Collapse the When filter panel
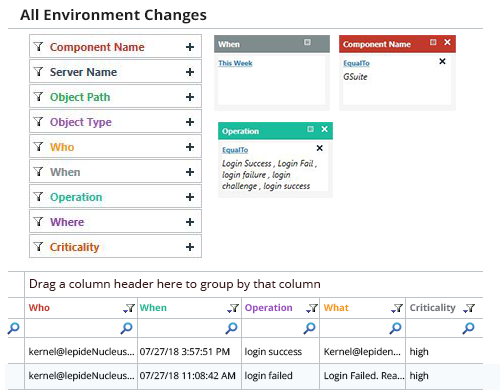The image size is (500, 390). [x=307, y=42]
